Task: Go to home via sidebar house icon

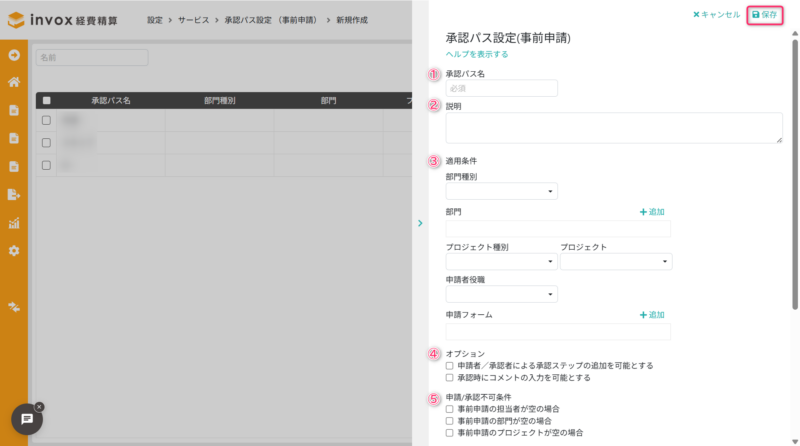Action: [14, 82]
